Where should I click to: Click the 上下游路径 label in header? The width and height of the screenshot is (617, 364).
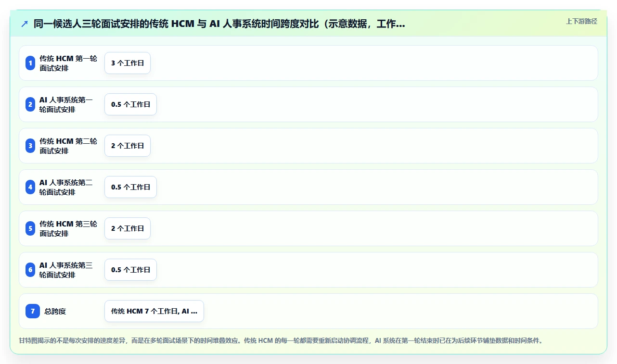[x=581, y=21]
